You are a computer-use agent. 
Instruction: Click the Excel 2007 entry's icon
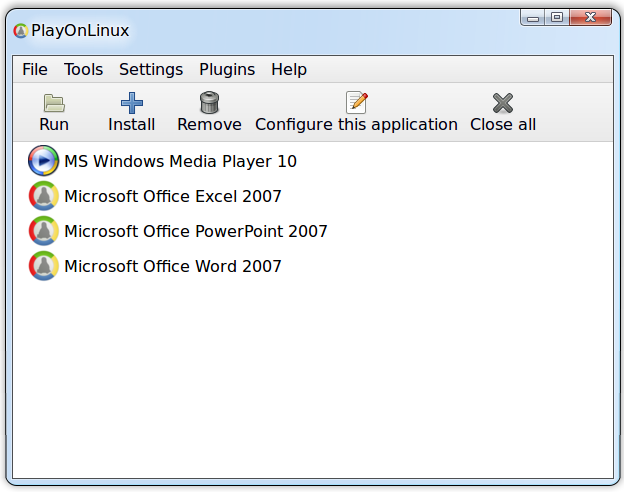pyautogui.click(x=43, y=196)
